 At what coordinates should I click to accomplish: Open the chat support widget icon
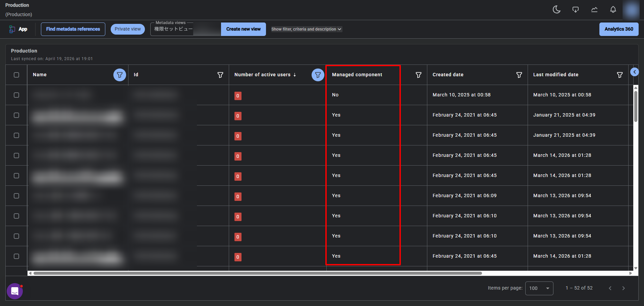pyautogui.click(x=15, y=291)
